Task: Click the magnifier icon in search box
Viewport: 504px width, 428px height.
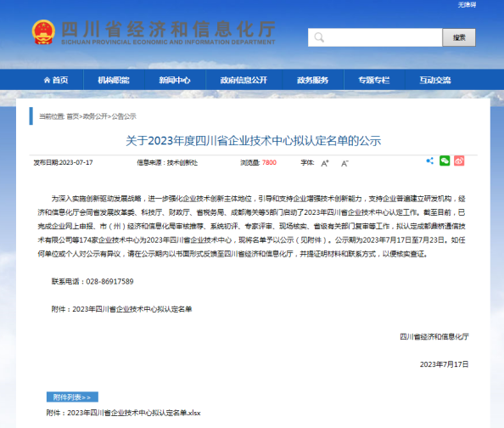Action: (319, 37)
